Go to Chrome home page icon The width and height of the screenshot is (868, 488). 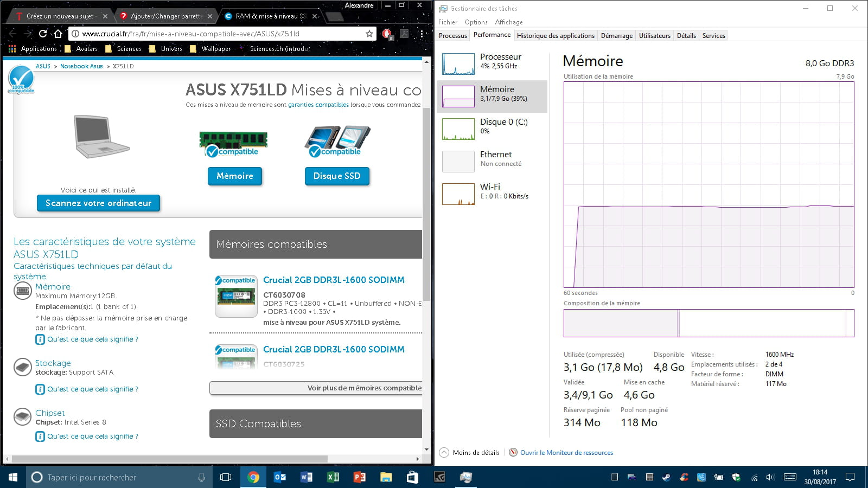[x=58, y=34]
